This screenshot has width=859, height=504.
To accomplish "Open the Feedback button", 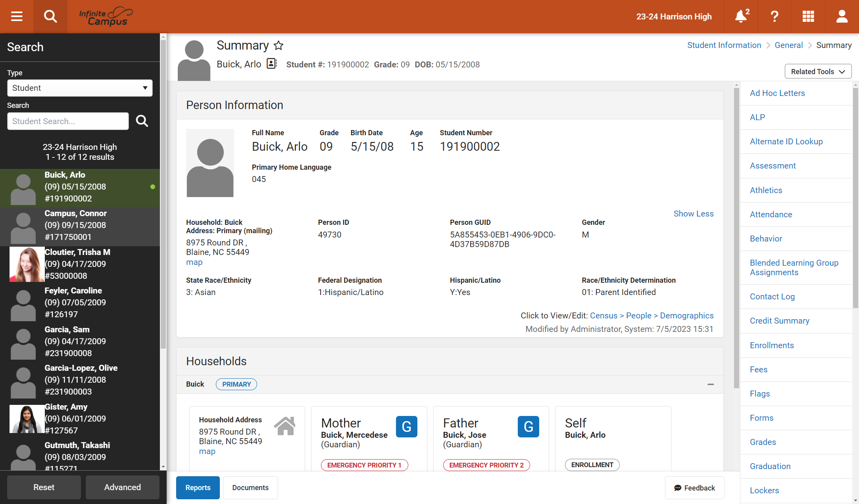I will [694, 488].
